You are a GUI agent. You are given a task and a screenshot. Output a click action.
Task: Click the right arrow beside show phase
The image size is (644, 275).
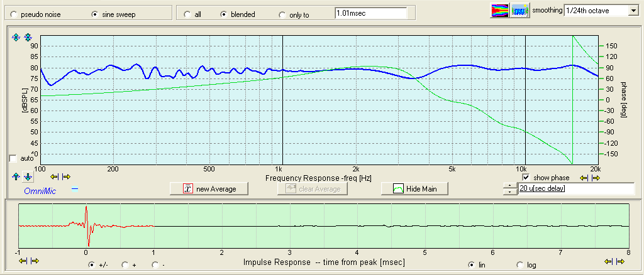point(596,178)
